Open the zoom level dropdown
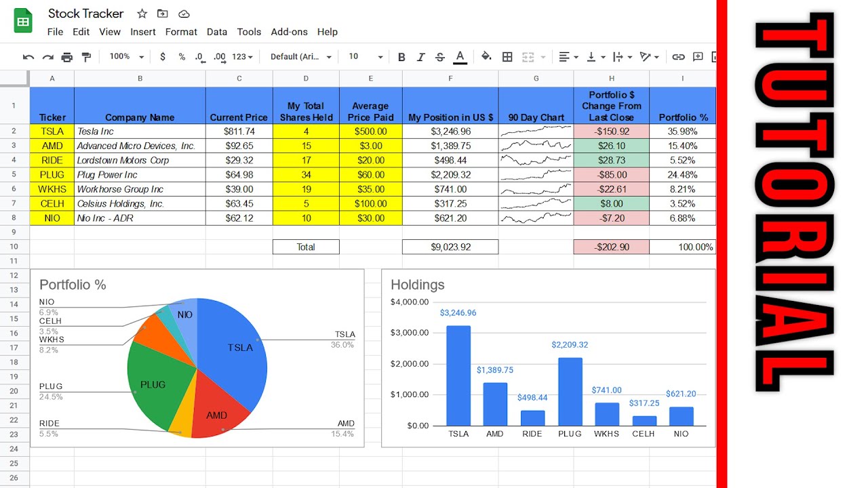868x488 pixels. coord(127,57)
